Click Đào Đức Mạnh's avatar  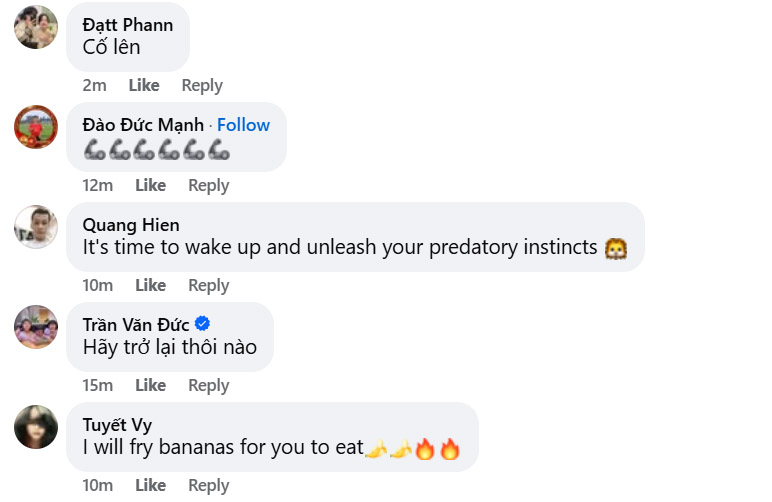coord(35,127)
